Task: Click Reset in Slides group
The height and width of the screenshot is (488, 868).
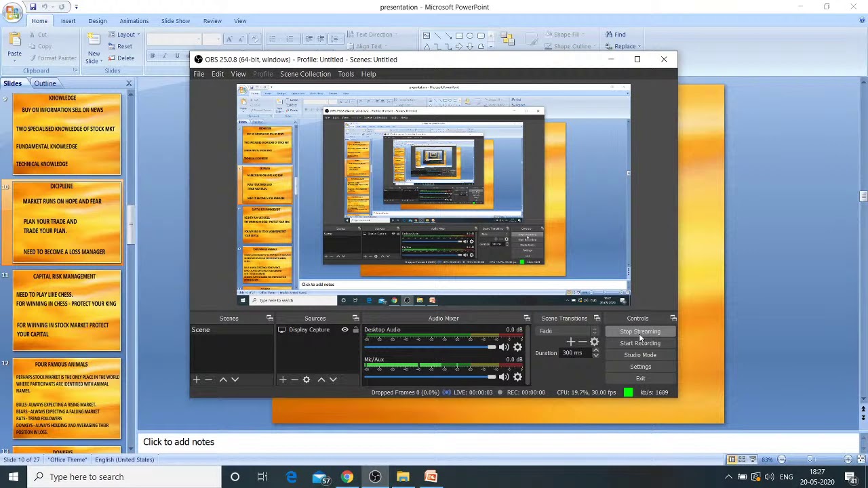Action: pyautogui.click(x=119, y=47)
